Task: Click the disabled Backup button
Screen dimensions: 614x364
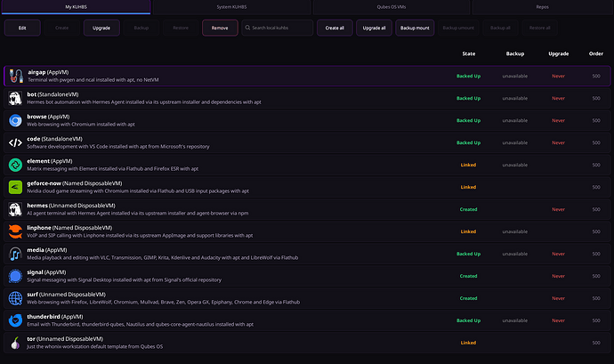Action: [x=141, y=28]
